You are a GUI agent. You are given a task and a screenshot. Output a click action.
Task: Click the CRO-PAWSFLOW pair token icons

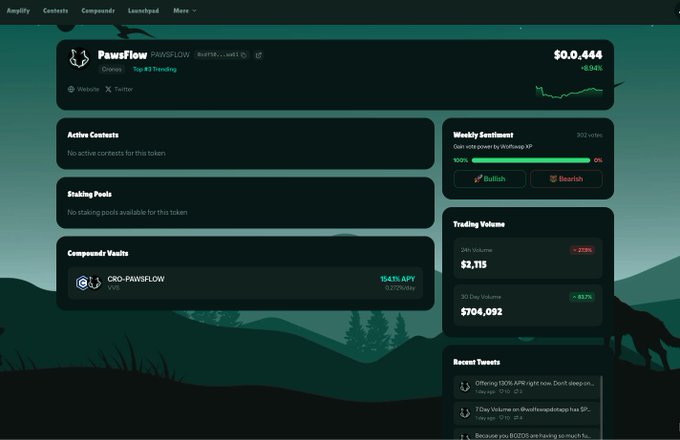point(88,283)
